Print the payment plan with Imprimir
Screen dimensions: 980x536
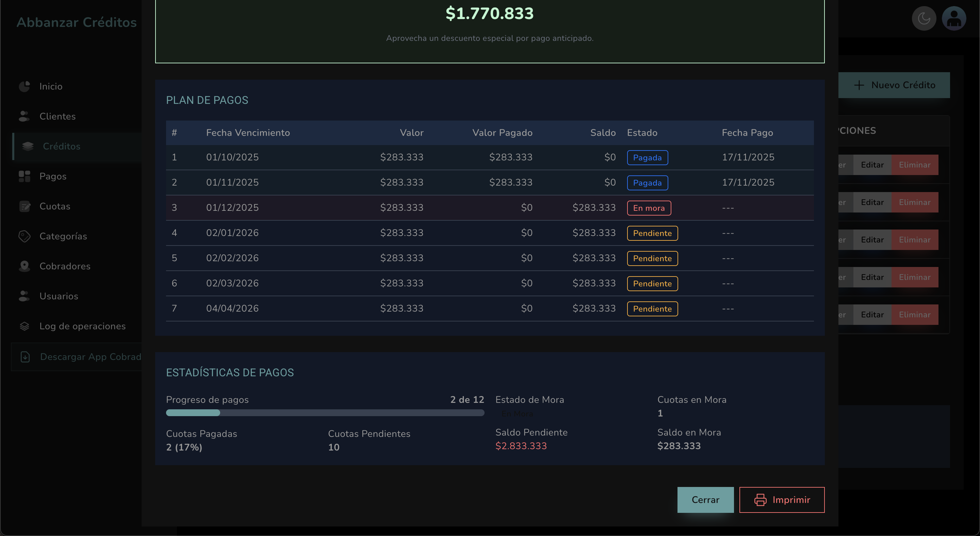(782, 500)
